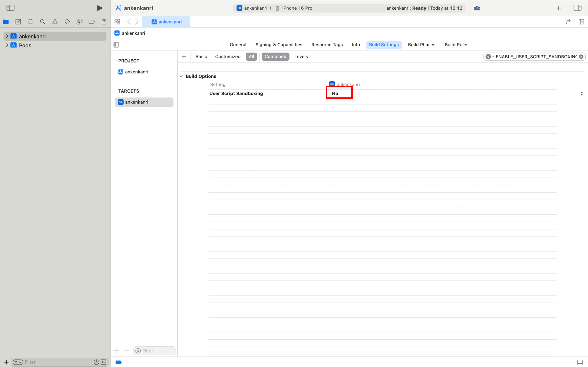Toggle the debug area
The height and width of the screenshot is (367, 588).
tap(580, 362)
